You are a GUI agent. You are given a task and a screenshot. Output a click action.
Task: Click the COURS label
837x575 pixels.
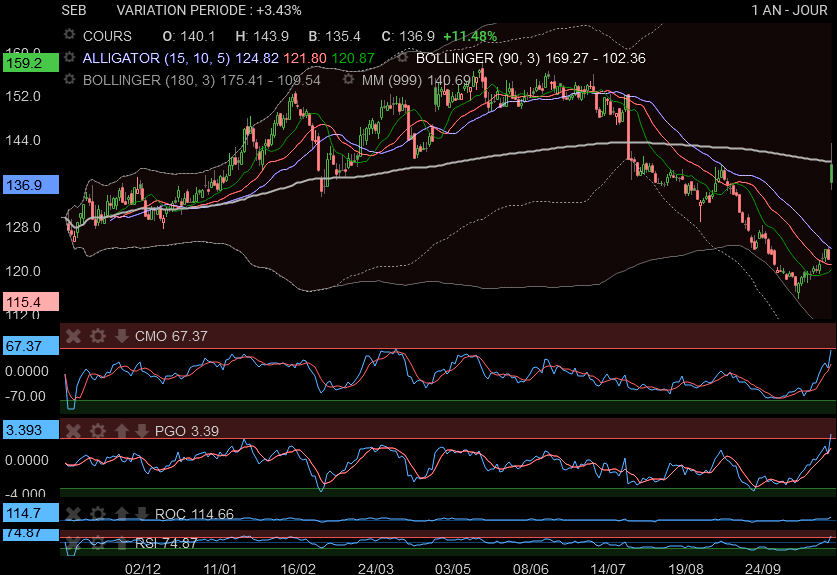tap(107, 36)
